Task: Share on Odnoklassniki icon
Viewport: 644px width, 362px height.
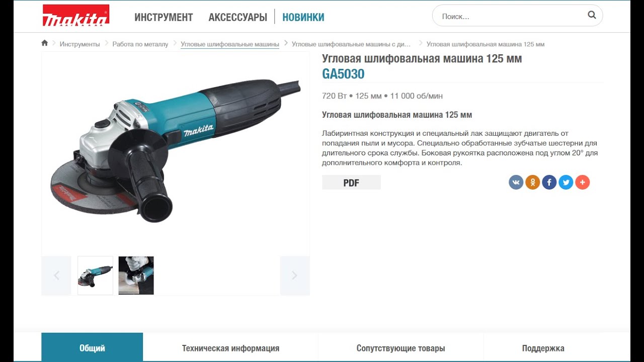Action: pyautogui.click(x=533, y=182)
